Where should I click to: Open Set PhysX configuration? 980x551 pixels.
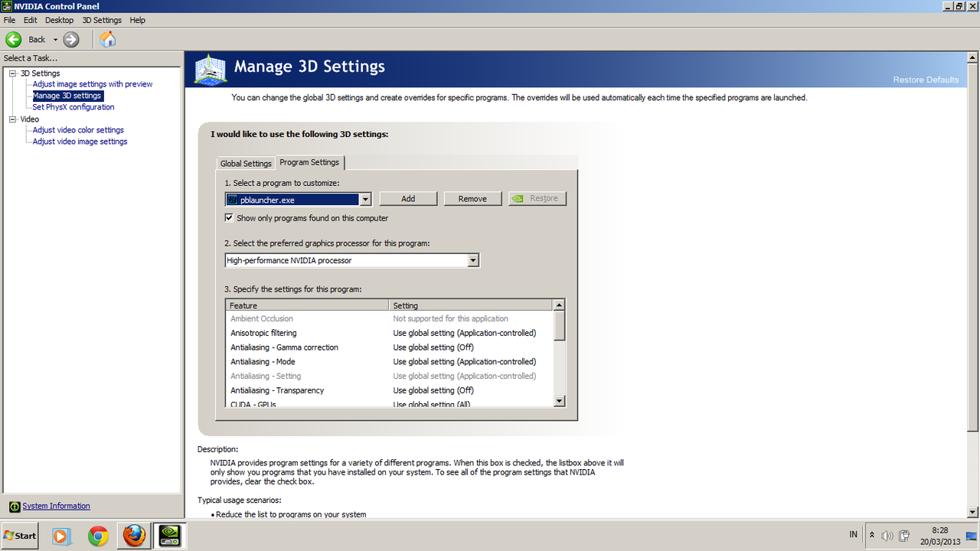(x=73, y=107)
